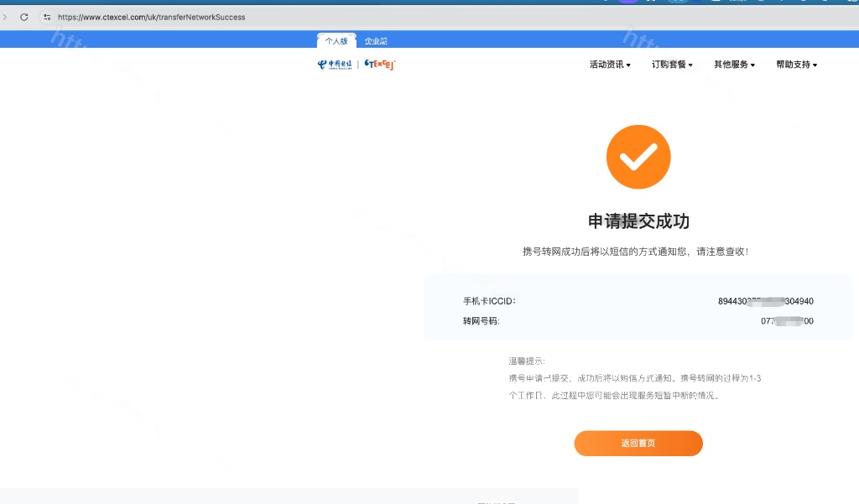Image resolution: width=859 pixels, height=504 pixels.
Task: Expand the 帮助支持 menu
Action: [x=797, y=65]
